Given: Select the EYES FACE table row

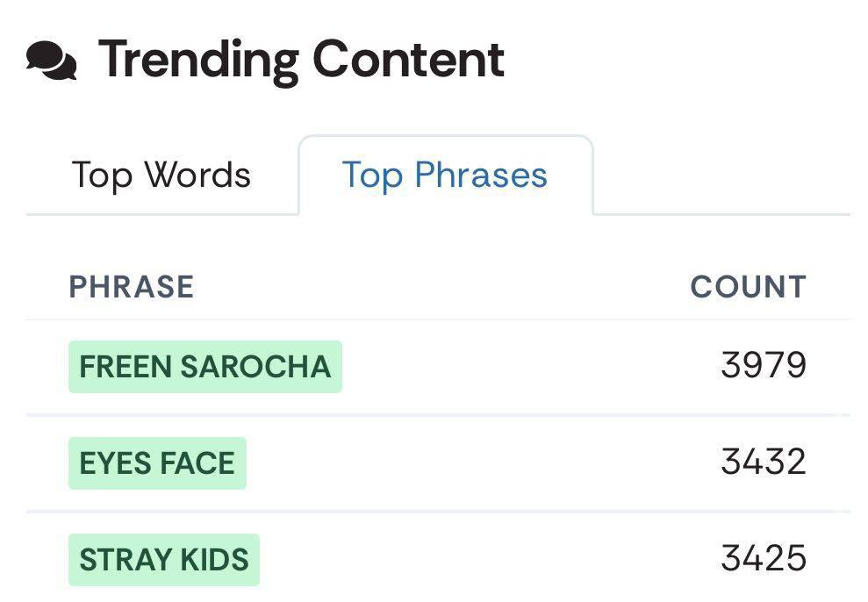Looking at the screenshot, I should (x=439, y=463).
